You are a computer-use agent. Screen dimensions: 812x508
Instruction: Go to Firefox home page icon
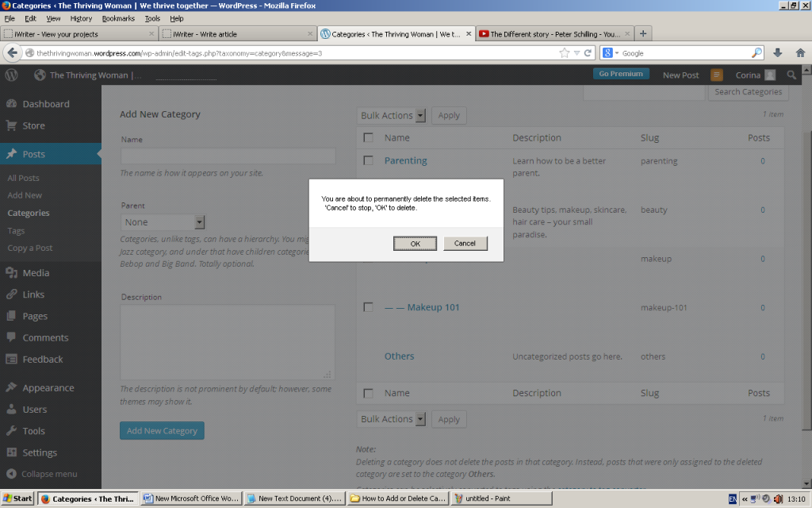[801, 53]
